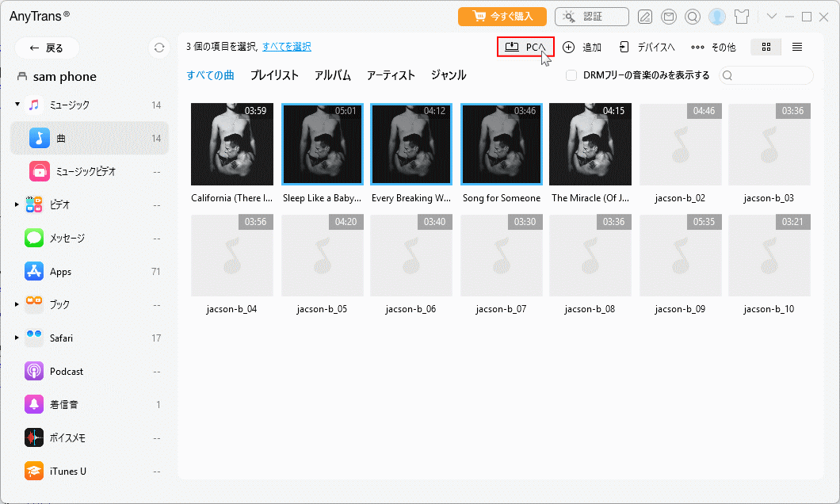This screenshot has height=504, width=840.
Task: Select the jacson-b_02 song thumbnail
Action: 681,144
